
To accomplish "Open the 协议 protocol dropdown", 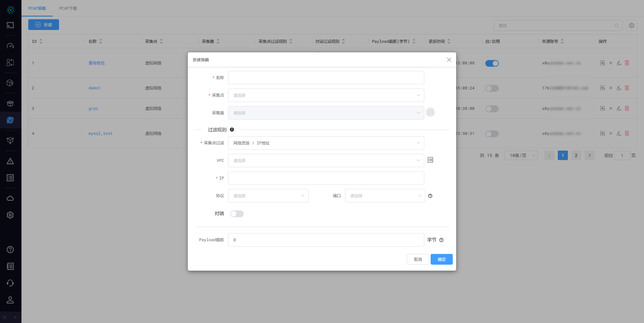I will click(268, 196).
